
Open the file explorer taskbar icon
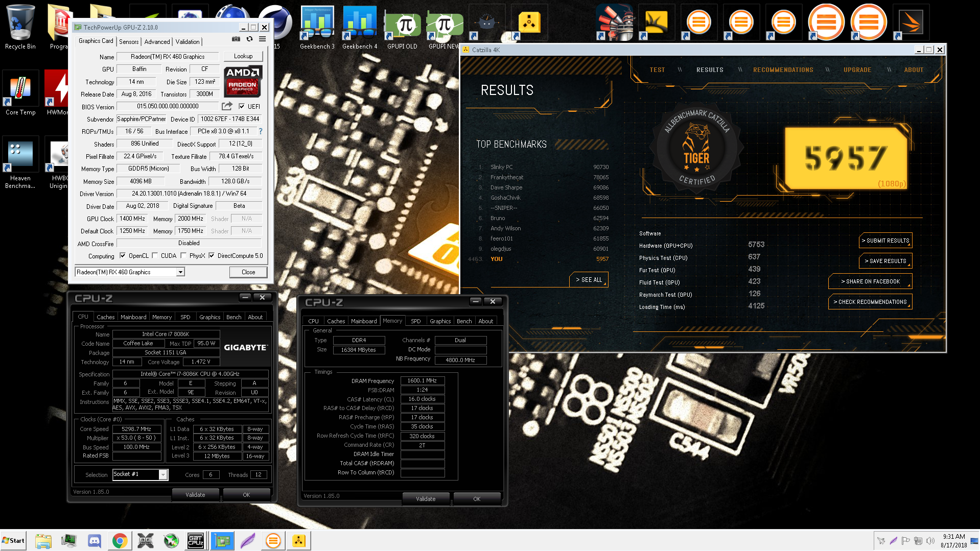pos(43,540)
